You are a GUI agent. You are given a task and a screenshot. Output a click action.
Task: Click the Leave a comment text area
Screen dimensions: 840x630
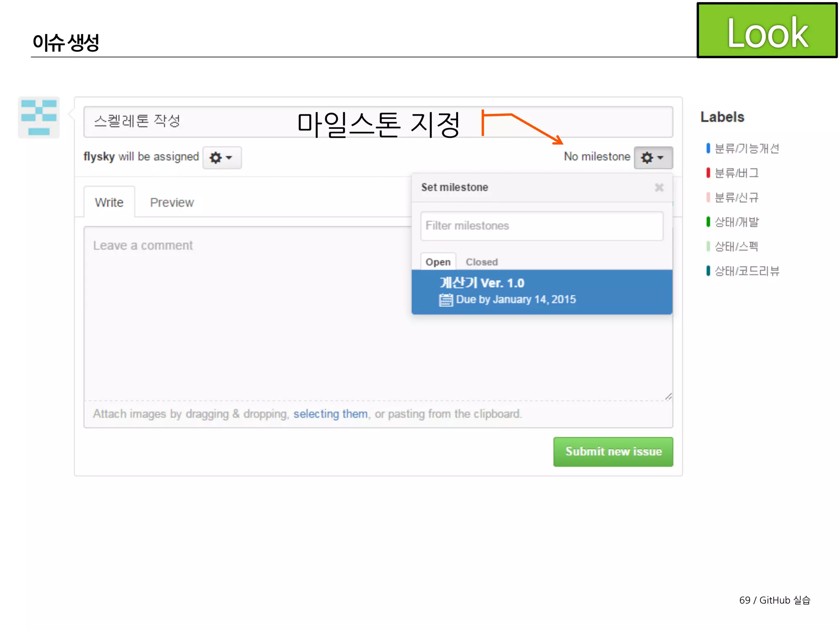[378, 314]
